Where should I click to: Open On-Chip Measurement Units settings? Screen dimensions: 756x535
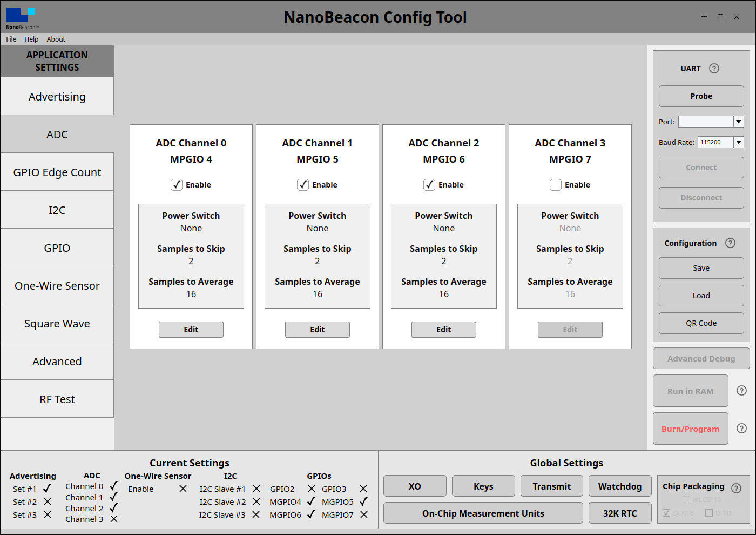coord(483,513)
